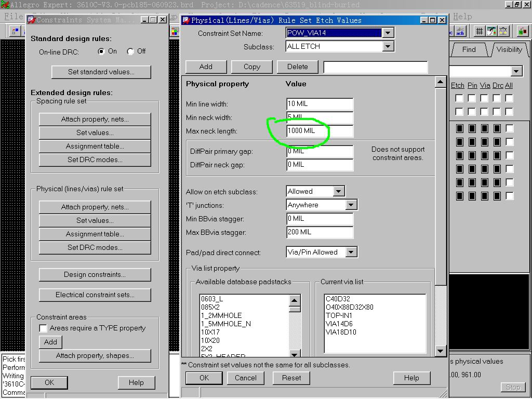532x399 pixels.
Task: Select 'O40X88D32X80' in current via list
Action: [x=350, y=307]
